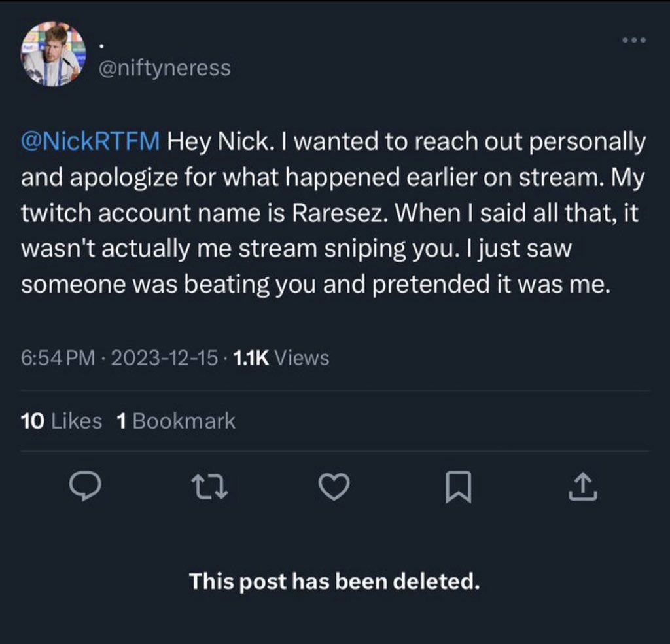The width and height of the screenshot is (670, 644).
Task: Open the niftyneress profile avatar
Action: point(54,55)
